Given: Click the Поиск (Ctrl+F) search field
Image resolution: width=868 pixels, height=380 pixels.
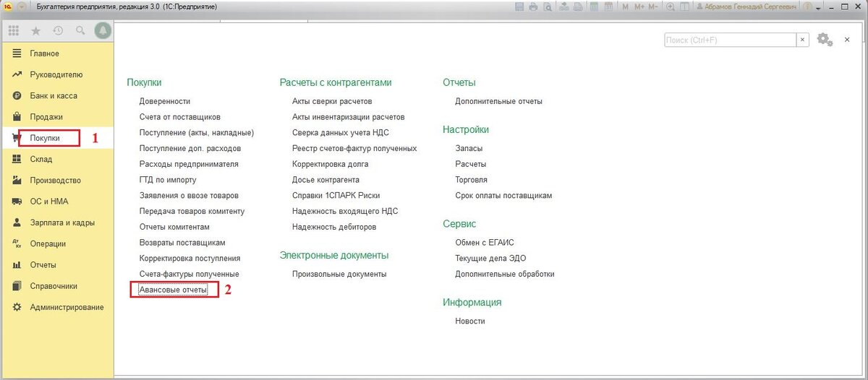Looking at the screenshot, I should coord(731,40).
